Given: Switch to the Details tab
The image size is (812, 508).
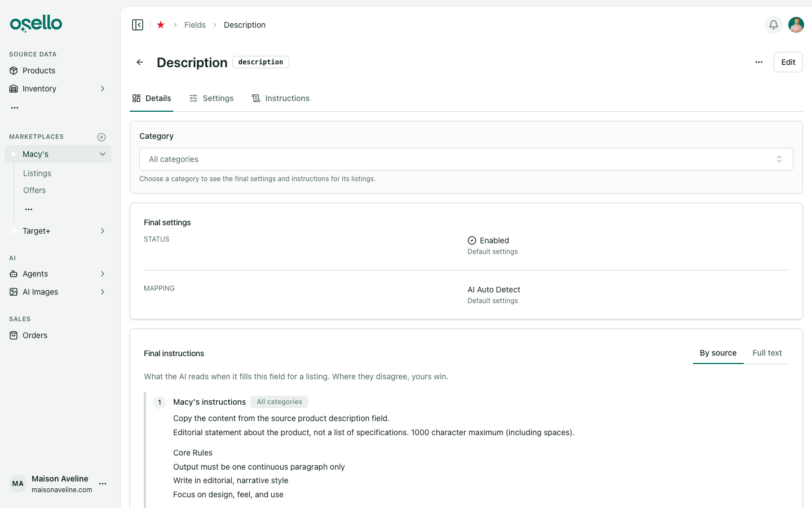Looking at the screenshot, I should [152, 98].
